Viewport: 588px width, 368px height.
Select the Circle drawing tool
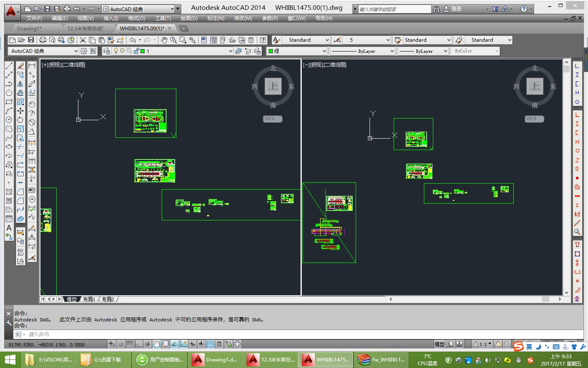pyautogui.click(x=9, y=120)
